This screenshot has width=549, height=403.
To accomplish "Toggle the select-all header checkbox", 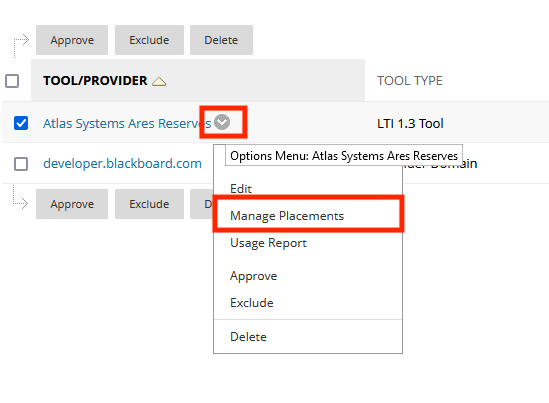I will 12,81.
